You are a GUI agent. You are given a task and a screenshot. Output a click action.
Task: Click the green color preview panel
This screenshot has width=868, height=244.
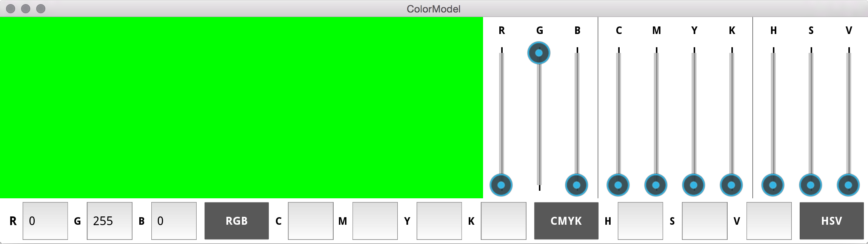click(242, 108)
